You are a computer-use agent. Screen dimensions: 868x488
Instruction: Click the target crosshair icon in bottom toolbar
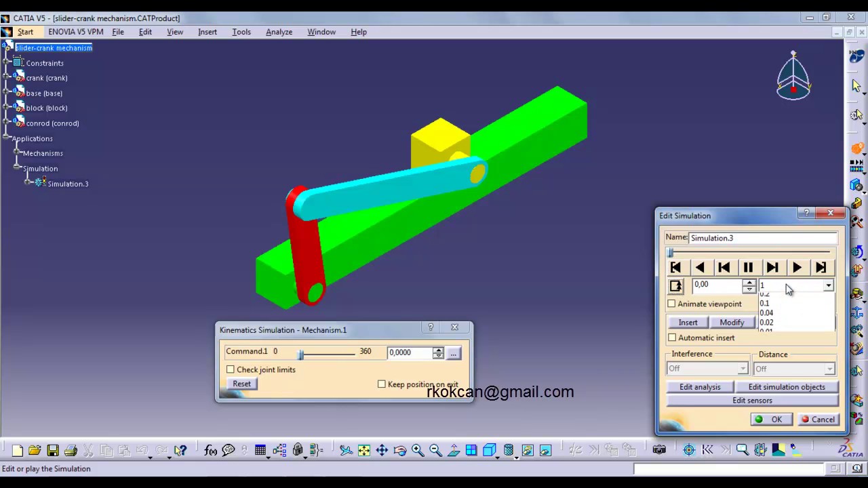pyautogui.click(x=689, y=450)
